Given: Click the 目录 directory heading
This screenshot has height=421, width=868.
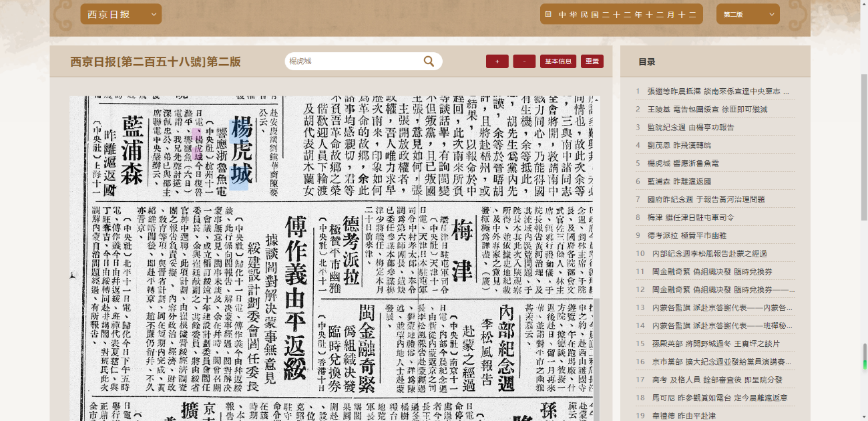Looking at the screenshot, I should click(646, 61).
